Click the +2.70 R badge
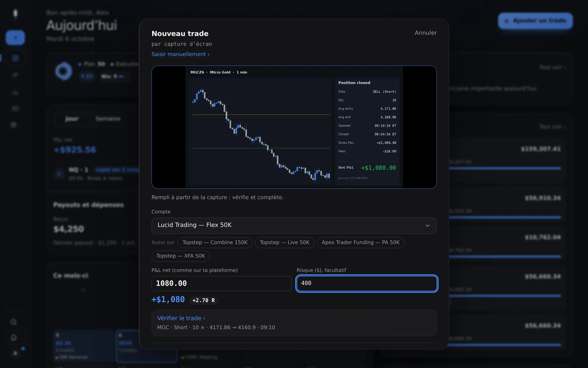The width and height of the screenshot is (588, 368). [x=204, y=300]
